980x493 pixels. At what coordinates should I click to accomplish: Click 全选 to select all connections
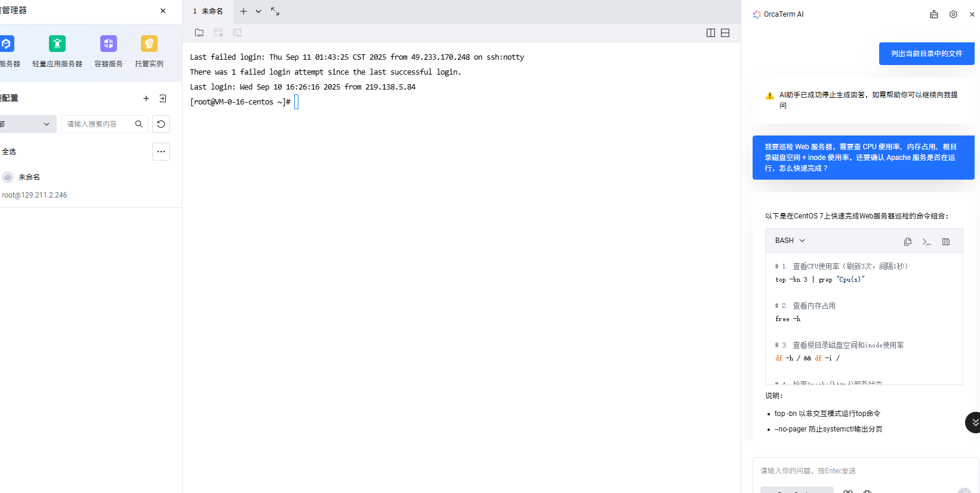coord(9,152)
